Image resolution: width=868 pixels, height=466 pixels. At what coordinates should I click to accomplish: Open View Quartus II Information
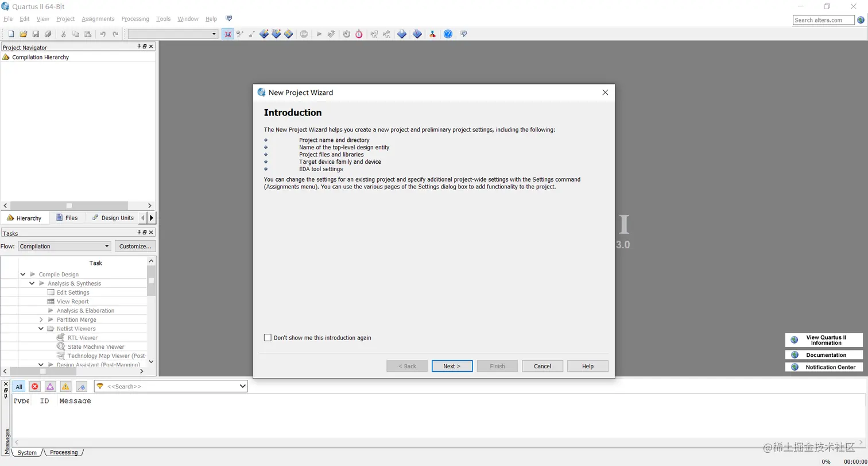(824, 340)
